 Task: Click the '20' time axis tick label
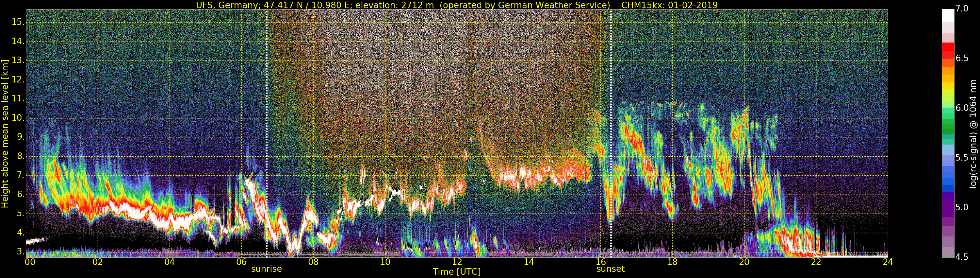point(744,262)
